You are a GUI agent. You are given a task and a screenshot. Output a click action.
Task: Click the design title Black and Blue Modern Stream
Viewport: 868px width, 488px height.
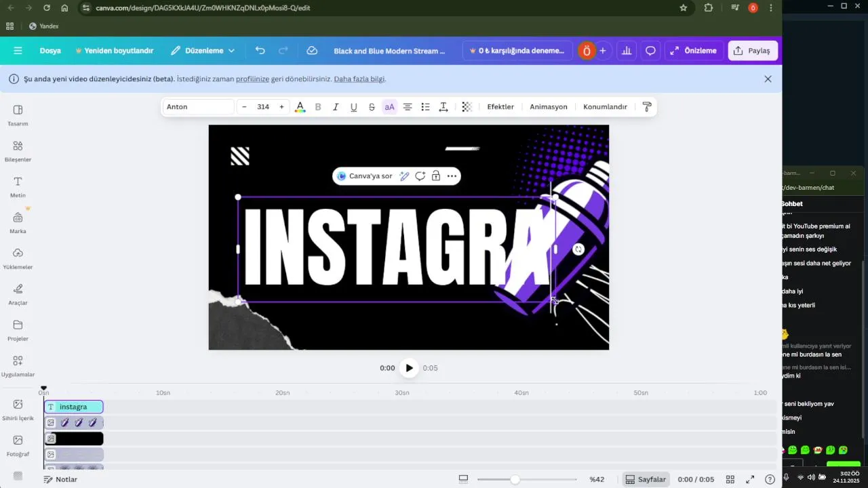389,51
